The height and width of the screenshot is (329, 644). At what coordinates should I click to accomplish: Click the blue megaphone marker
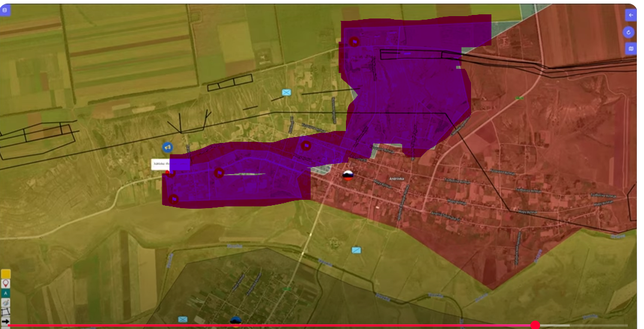(168, 147)
